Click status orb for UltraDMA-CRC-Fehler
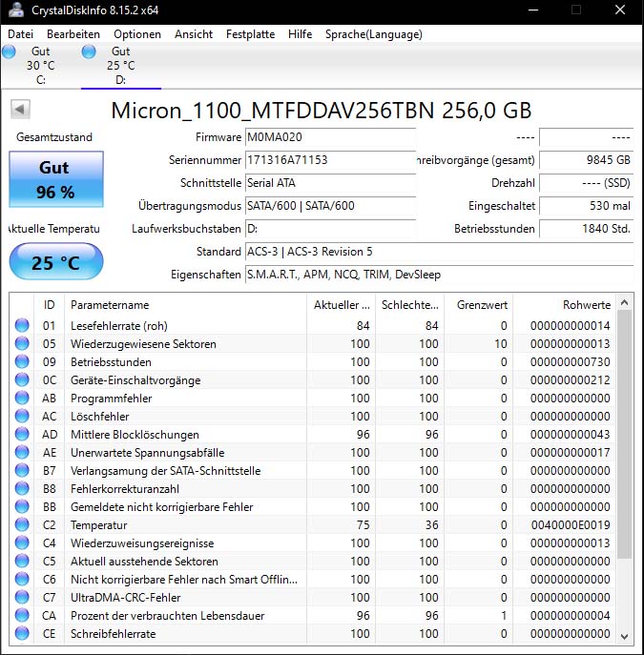 [x=22, y=597]
